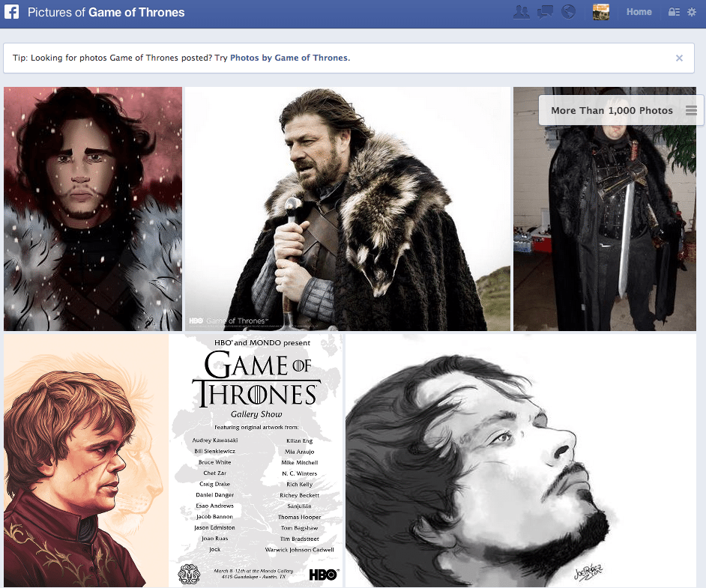706x588 pixels.
Task: Open Photos by Game of Thrones link
Action: click(289, 58)
